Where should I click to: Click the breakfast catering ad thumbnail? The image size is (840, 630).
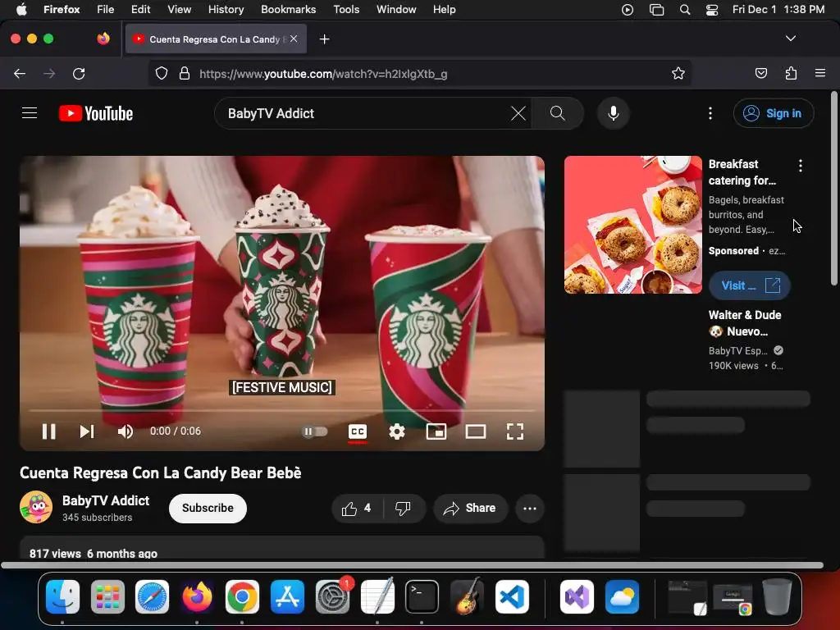(632, 225)
